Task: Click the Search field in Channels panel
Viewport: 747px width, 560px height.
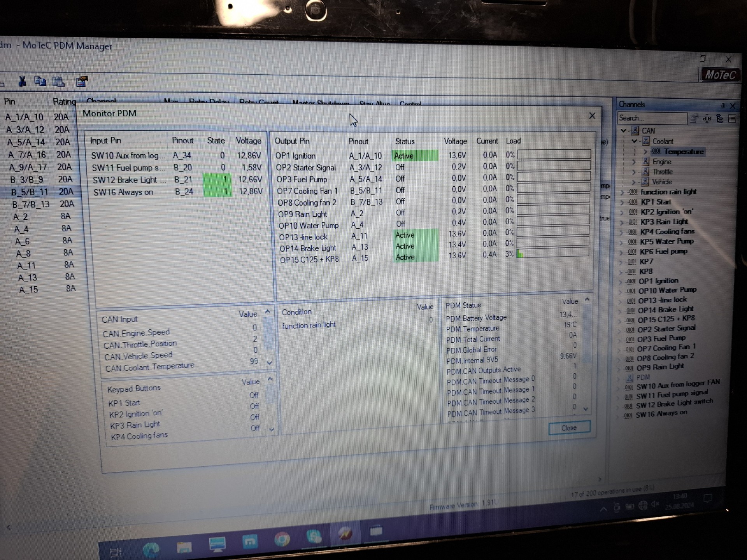Action: (652, 118)
